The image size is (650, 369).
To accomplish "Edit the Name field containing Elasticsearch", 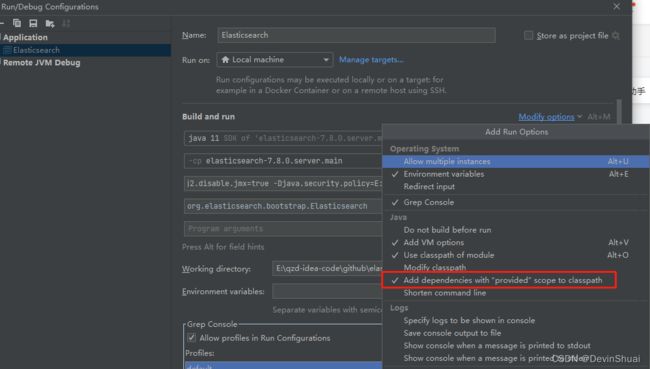I will [356, 35].
